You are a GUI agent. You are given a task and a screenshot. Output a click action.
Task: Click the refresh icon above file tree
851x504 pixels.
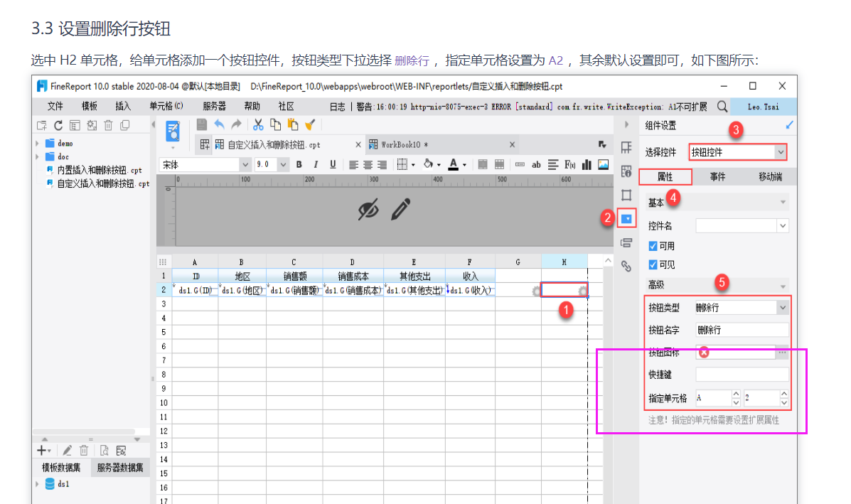click(58, 125)
